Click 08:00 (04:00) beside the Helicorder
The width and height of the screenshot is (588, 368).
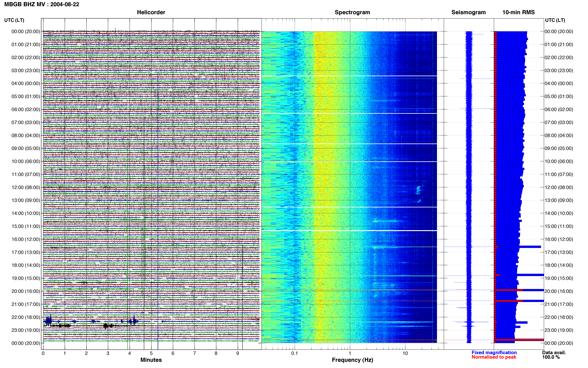[26, 135]
